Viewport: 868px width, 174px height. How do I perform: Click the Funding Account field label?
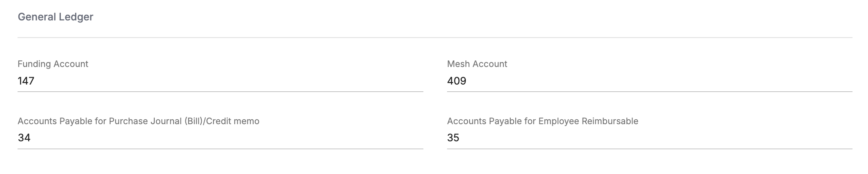pos(53,64)
